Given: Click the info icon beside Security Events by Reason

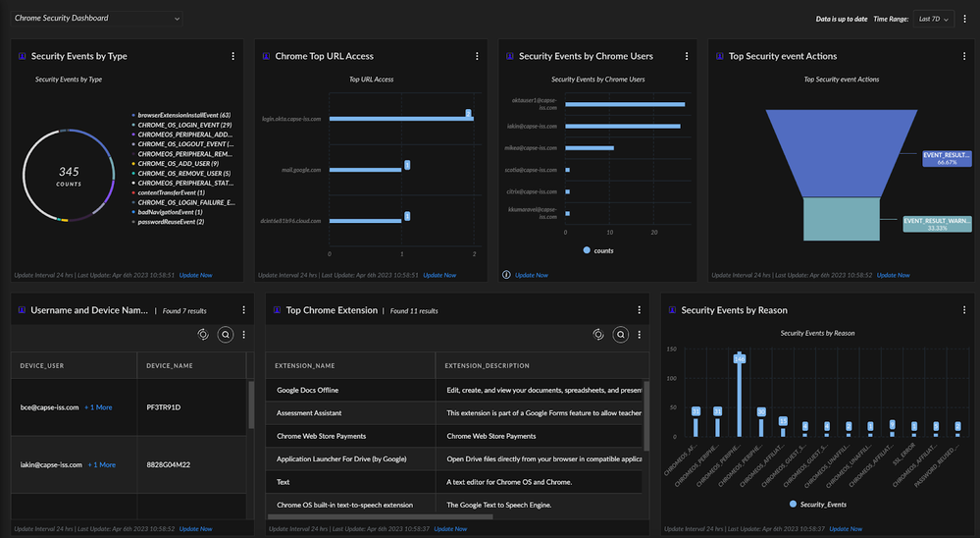Looking at the screenshot, I should coord(673,310).
